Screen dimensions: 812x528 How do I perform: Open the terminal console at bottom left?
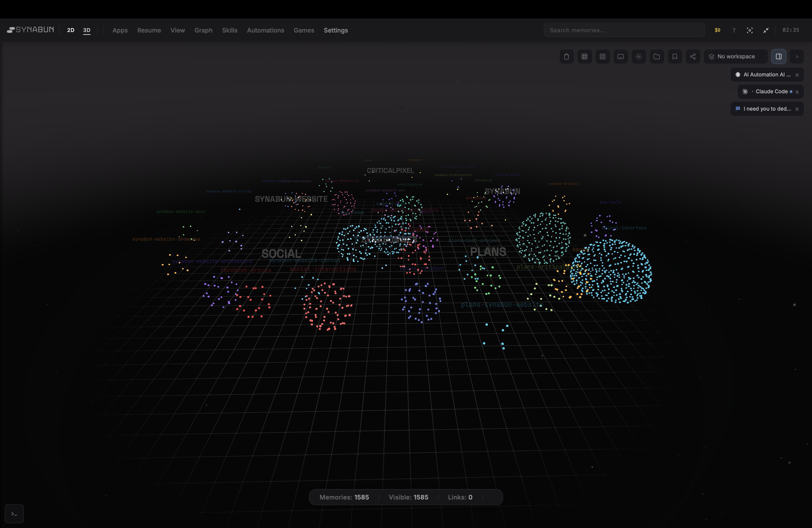[14, 513]
